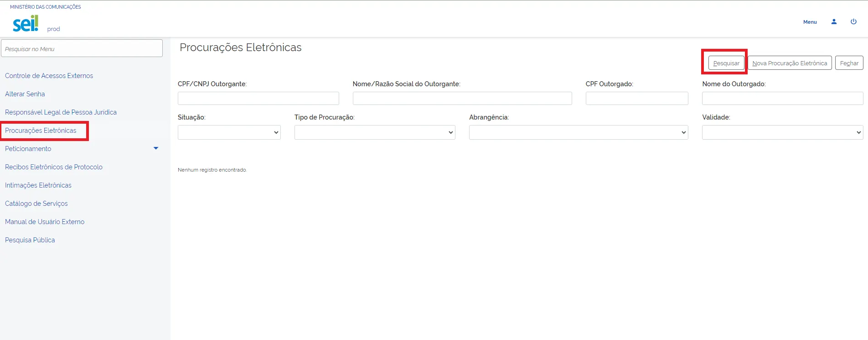Open the user profile icon

(834, 21)
